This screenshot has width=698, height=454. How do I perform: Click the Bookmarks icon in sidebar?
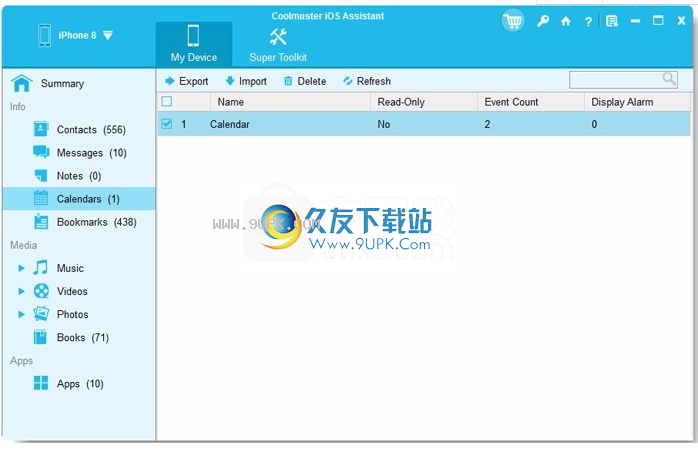coord(41,221)
